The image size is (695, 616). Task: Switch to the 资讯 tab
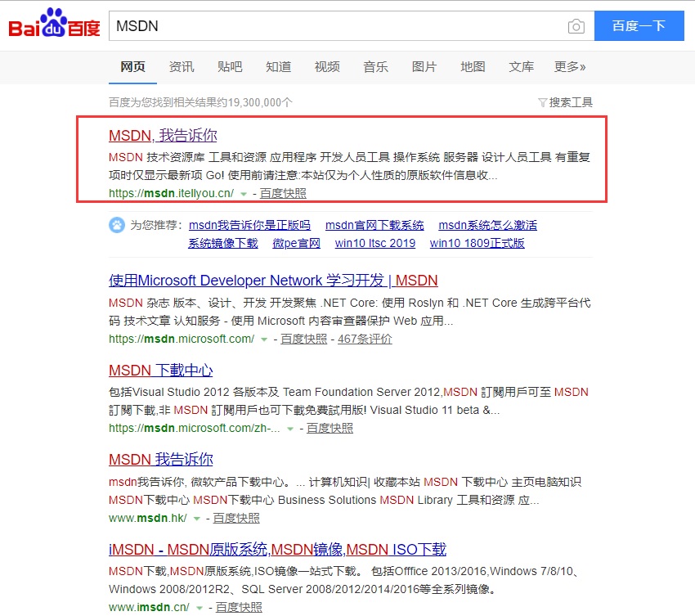(182, 66)
